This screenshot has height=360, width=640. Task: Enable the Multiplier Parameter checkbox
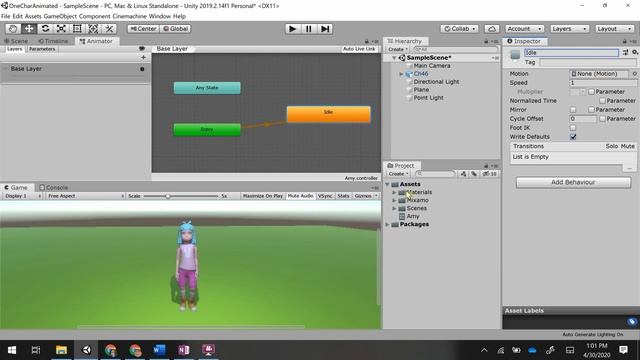(591, 92)
